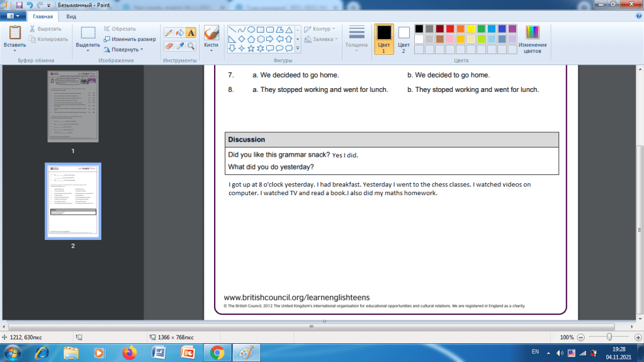Select the five-point star shape
The width and height of the screenshot is (644, 362).
point(251,48)
